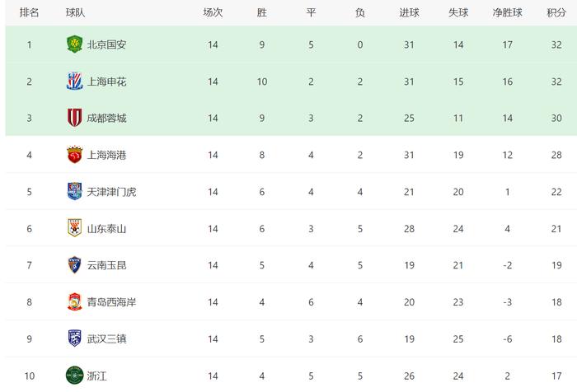Screen dimensions: 577x392
Task: Click the Shandong Taishan team badge
Action: pyautogui.click(x=74, y=228)
